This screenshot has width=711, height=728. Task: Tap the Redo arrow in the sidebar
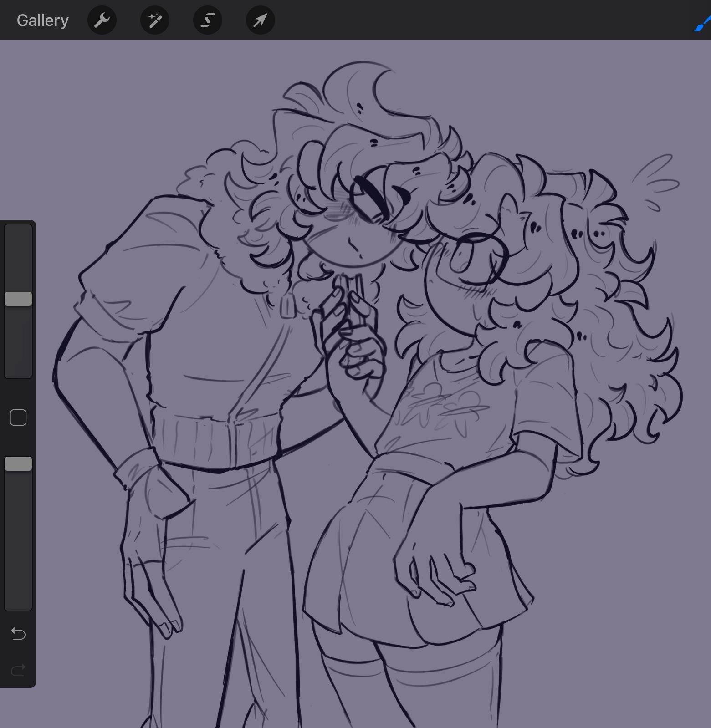(x=18, y=670)
